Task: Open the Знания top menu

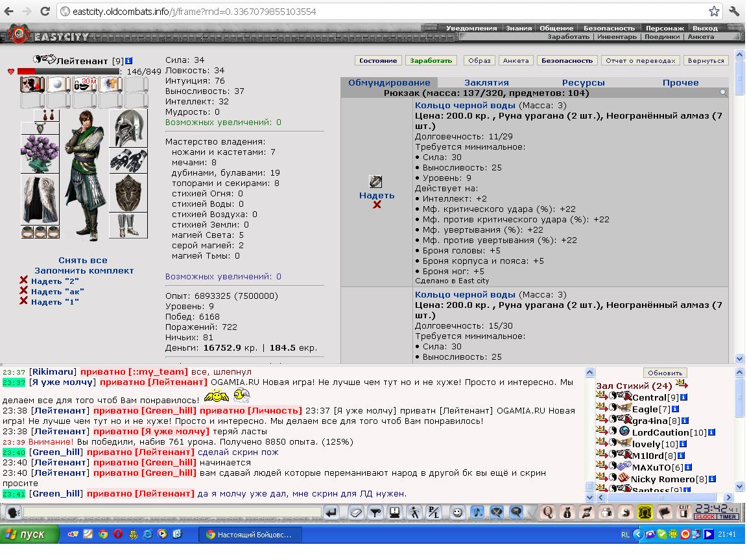Action: coord(519,28)
